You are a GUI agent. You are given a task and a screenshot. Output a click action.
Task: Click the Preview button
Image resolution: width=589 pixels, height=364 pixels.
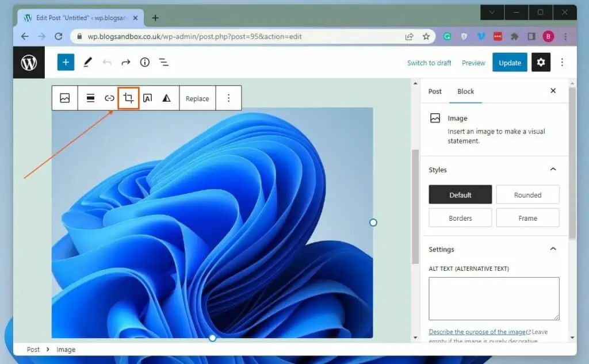pyautogui.click(x=473, y=63)
